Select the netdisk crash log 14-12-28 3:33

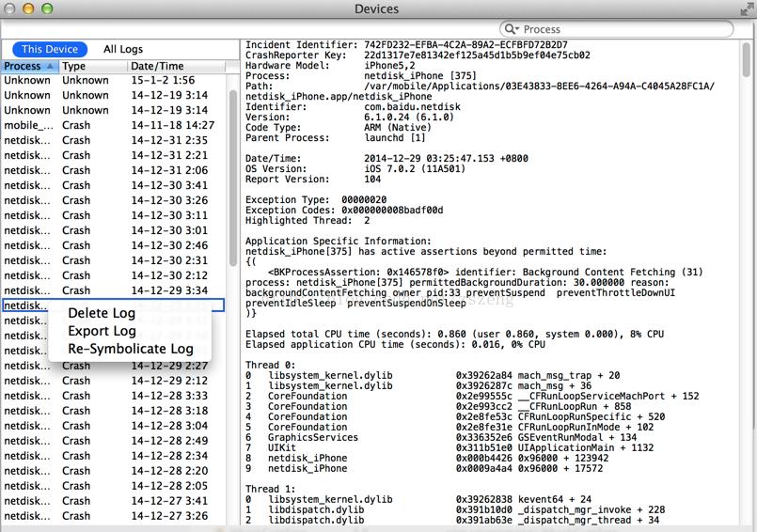[x=114, y=396]
